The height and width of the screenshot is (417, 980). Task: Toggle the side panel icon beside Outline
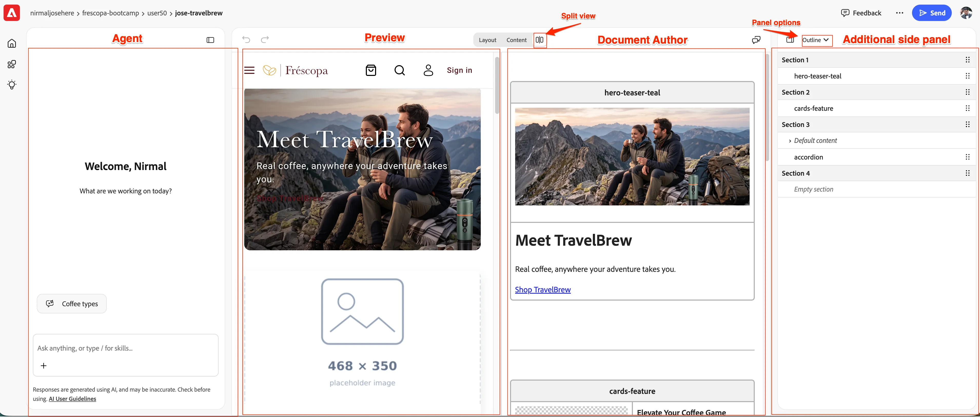click(790, 40)
